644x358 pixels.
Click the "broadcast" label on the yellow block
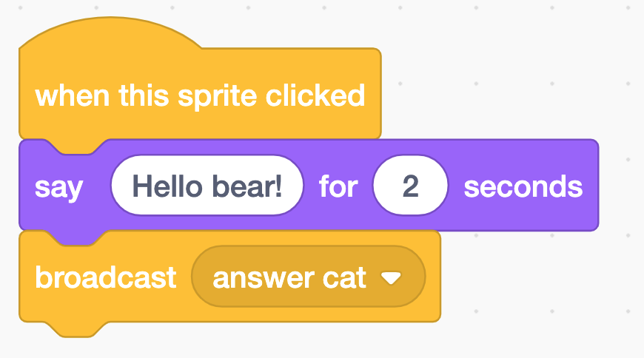(106, 277)
